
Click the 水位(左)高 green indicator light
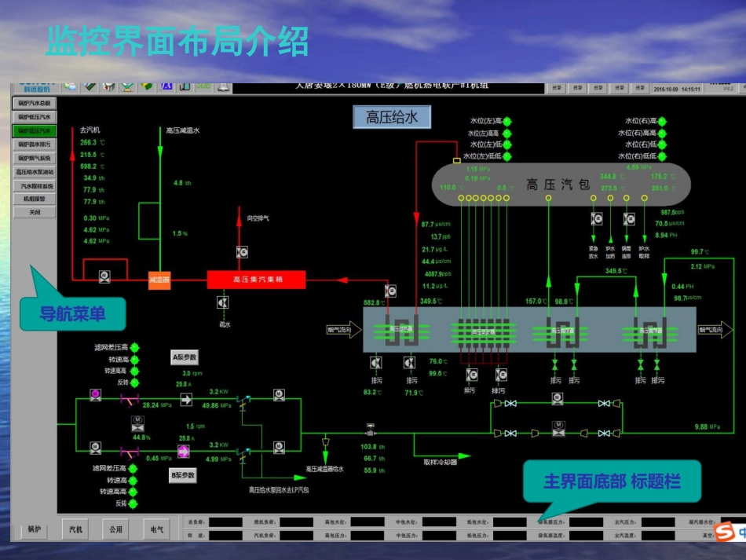click(x=507, y=121)
